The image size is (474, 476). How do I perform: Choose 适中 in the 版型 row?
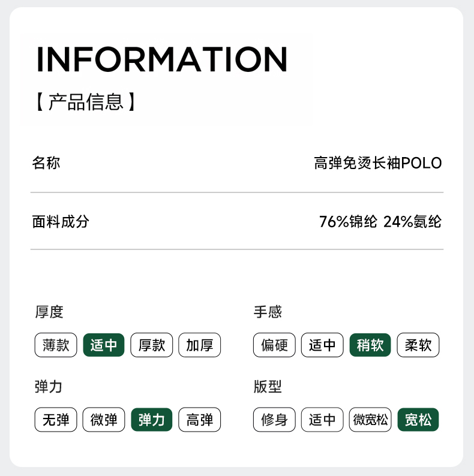[322, 420]
